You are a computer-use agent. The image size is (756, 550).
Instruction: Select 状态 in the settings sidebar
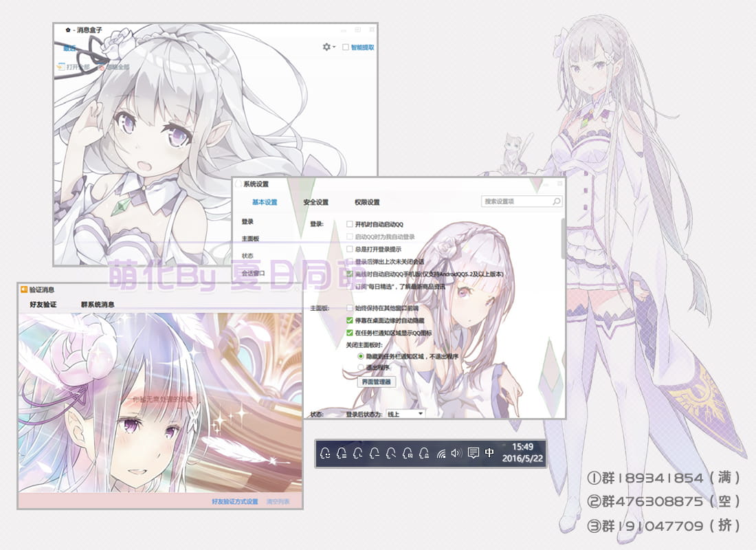(248, 255)
